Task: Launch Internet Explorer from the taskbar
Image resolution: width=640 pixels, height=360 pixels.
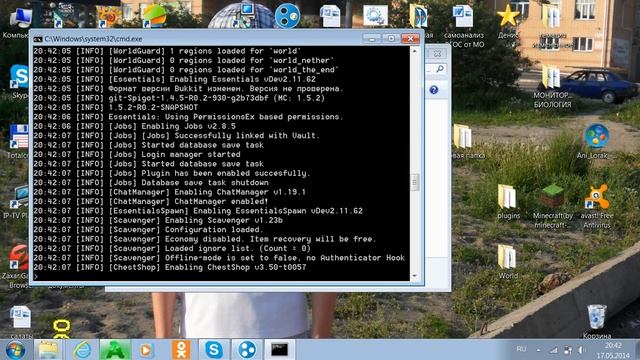Action: [x=82, y=350]
